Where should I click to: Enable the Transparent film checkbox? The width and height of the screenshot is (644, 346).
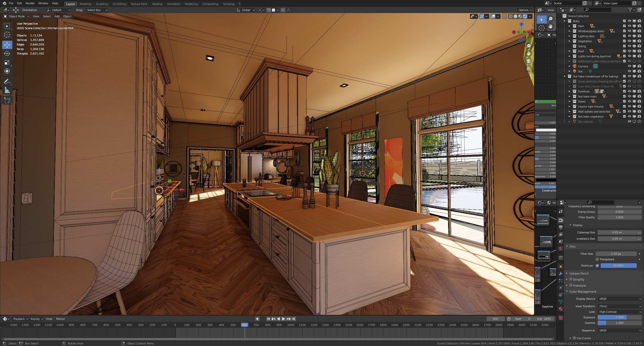(597, 259)
